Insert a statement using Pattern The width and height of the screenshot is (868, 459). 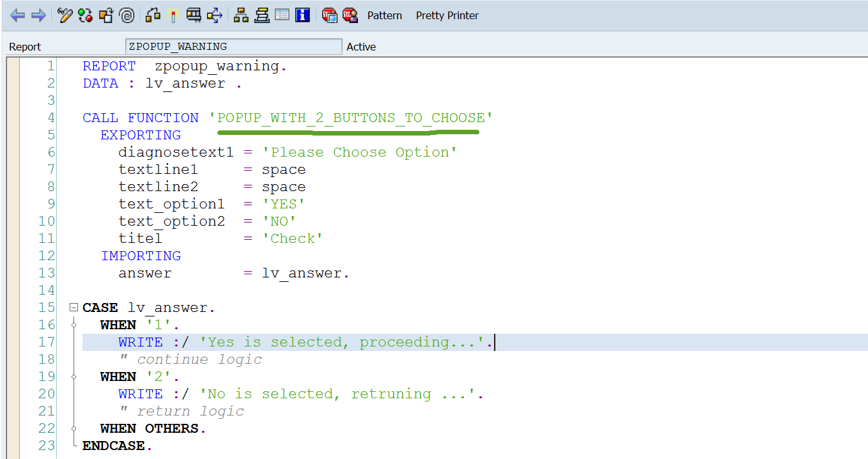(384, 15)
